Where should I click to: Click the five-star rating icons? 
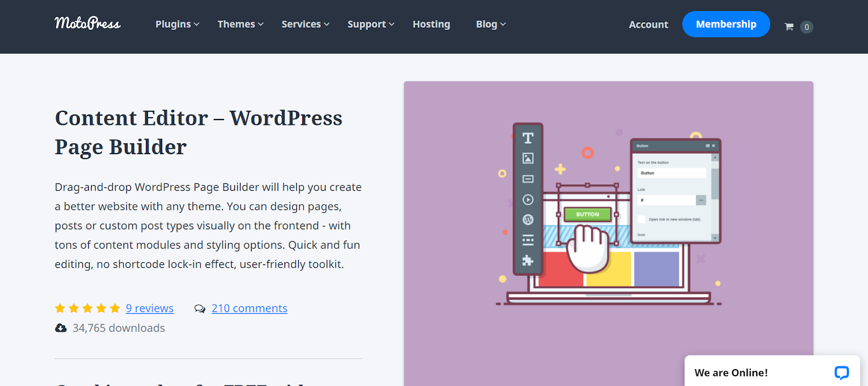[87, 308]
